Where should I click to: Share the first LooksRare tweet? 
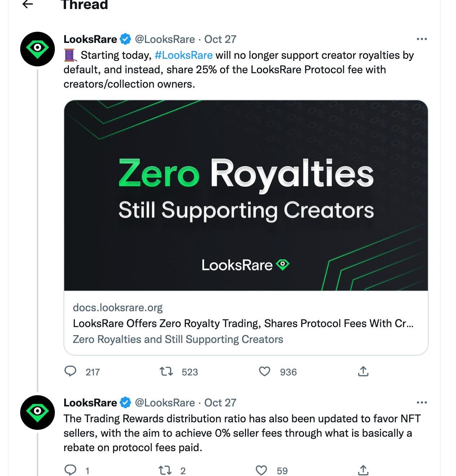[363, 371]
